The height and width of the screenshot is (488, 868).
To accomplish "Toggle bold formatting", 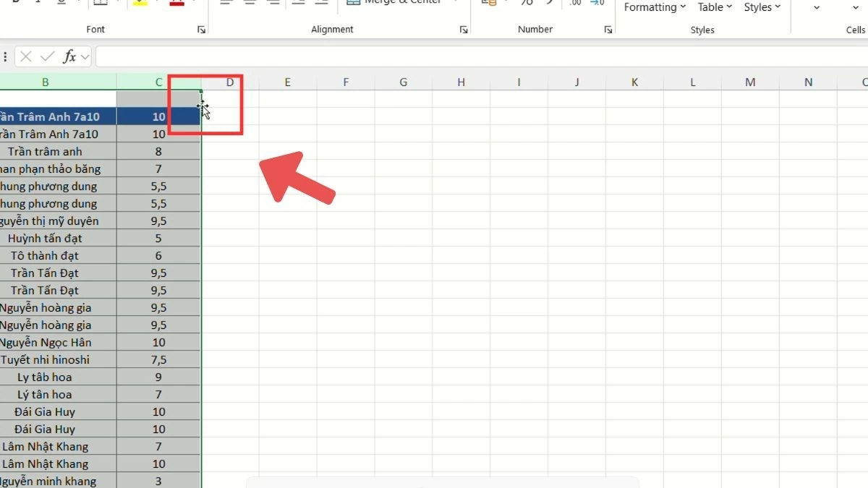I will 14,2.
